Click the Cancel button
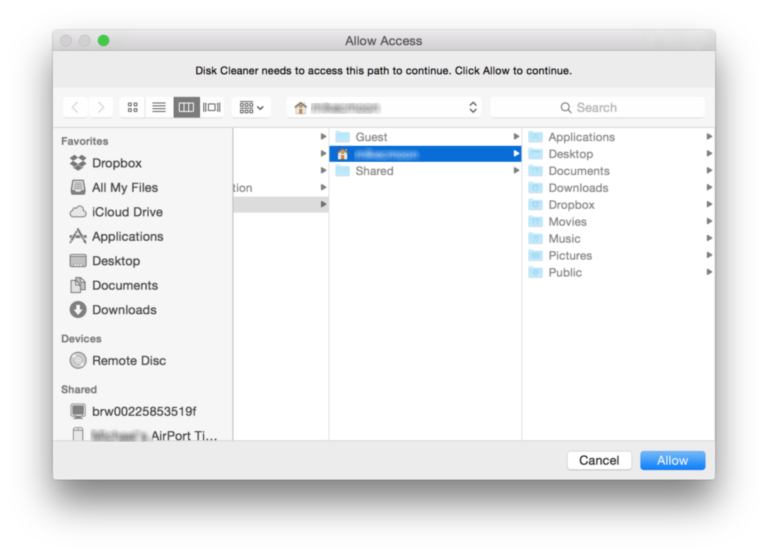 599,460
